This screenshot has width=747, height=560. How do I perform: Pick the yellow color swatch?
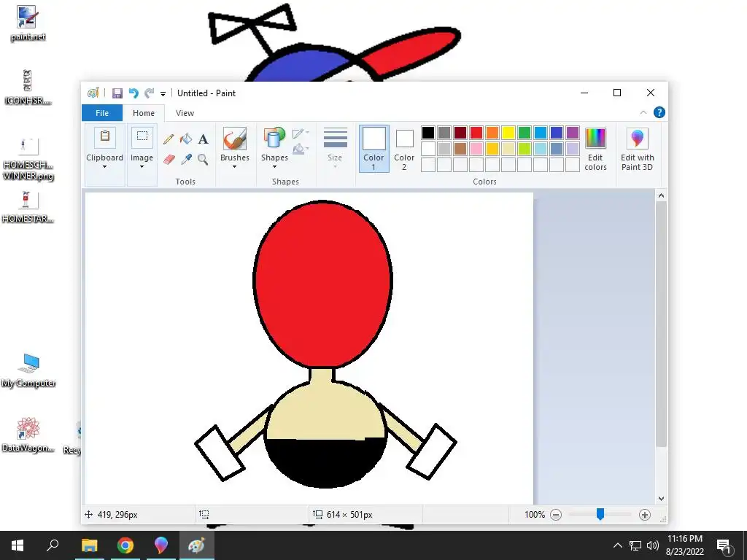[x=508, y=133]
